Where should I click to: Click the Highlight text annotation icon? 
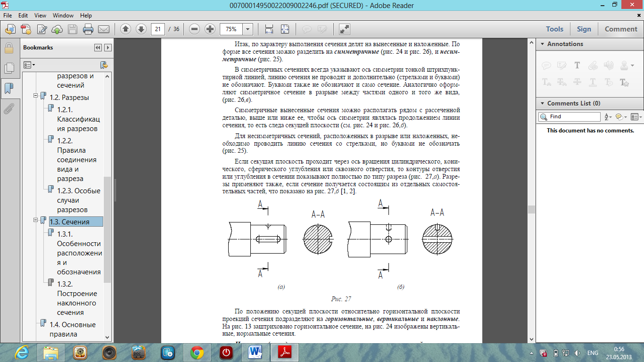click(x=561, y=66)
